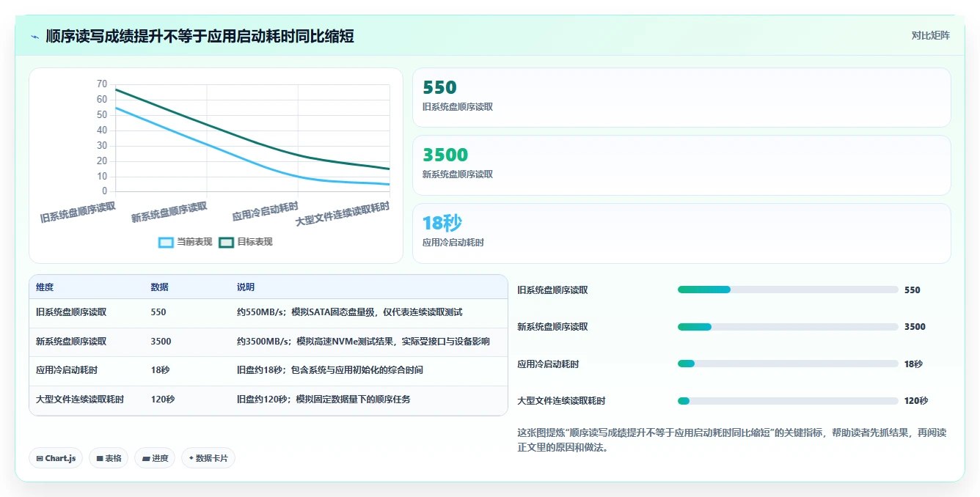Click chart x-axis label 旧系统盘顺序读取
Image resolution: width=980 pixels, height=497 pixels.
click(78, 212)
